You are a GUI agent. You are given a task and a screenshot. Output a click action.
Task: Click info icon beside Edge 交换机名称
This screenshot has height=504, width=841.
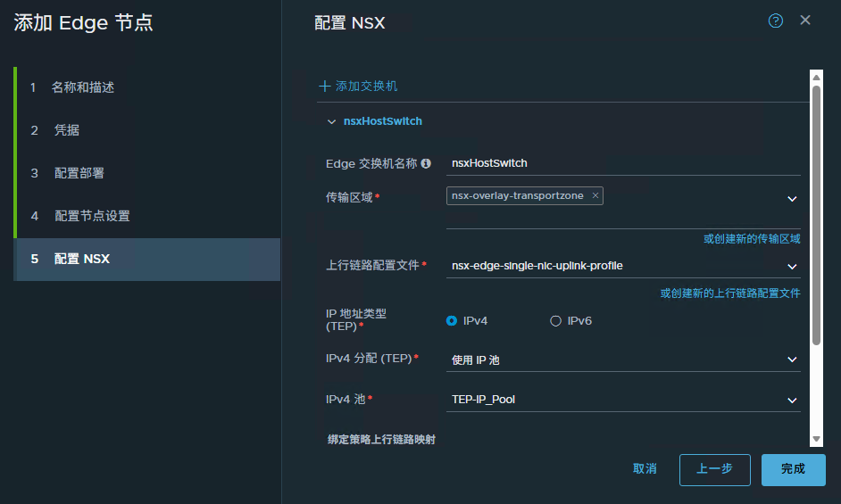tap(426, 163)
